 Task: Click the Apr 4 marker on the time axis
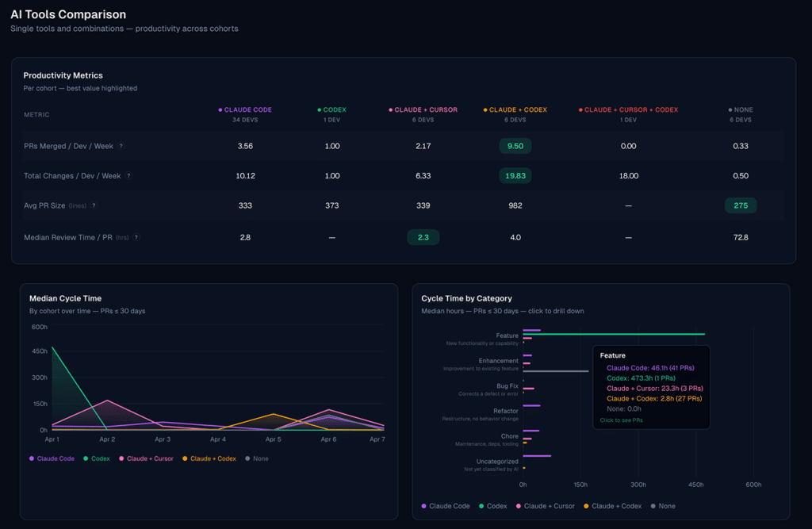(x=218, y=439)
